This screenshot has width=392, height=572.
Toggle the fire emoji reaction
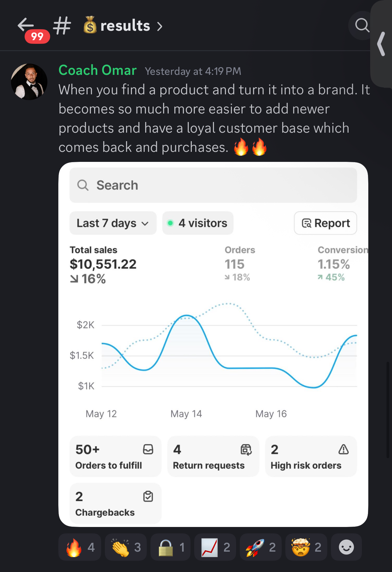[x=80, y=547]
